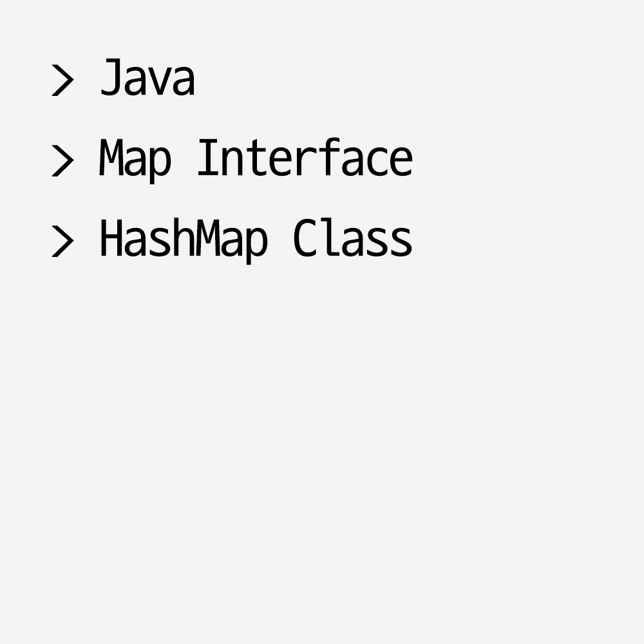Open the Java topic

click(147, 77)
